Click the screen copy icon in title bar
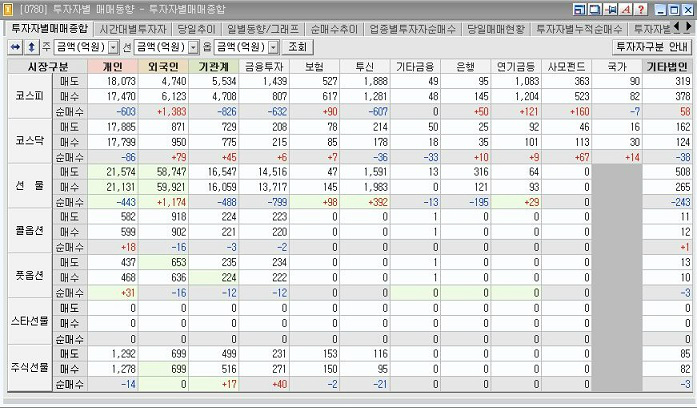The width and height of the screenshot is (697, 408). 595,9
